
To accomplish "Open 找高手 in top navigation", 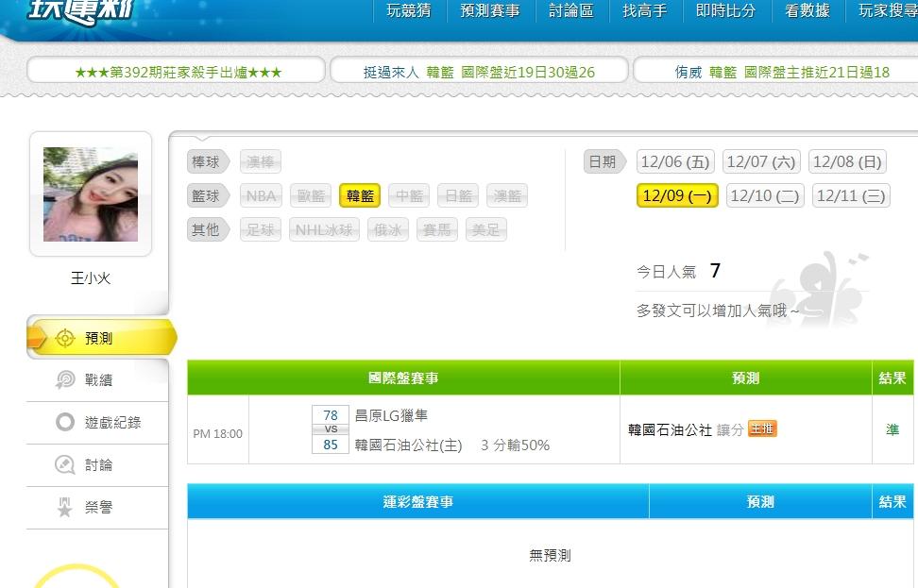I will point(645,10).
